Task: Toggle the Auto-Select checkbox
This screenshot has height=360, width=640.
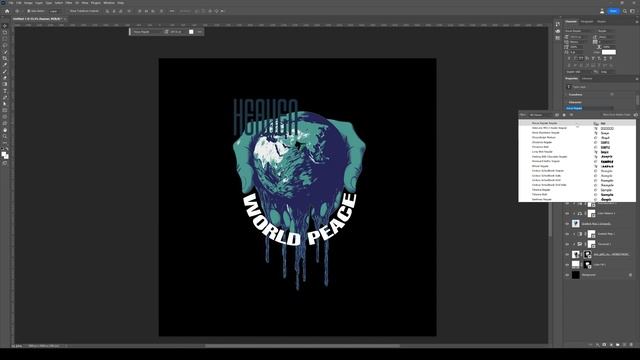Action: coord(29,11)
